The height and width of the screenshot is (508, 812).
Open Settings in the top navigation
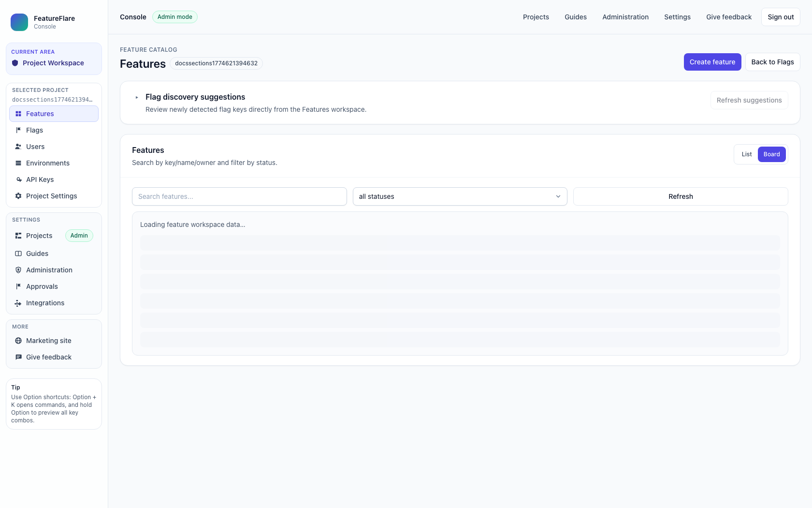click(677, 17)
